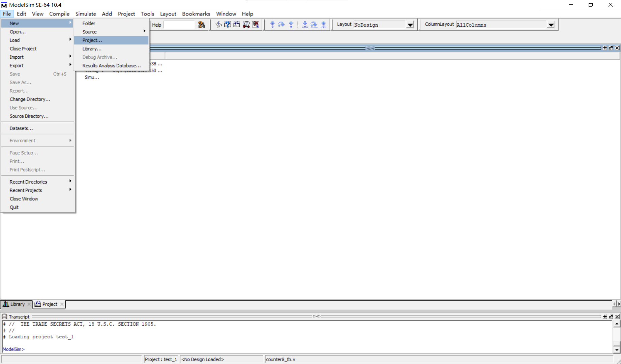Click Transcript scrollbar down arrow
Image resolution: width=621 pixels, height=364 pixels.
(x=617, y=350)
